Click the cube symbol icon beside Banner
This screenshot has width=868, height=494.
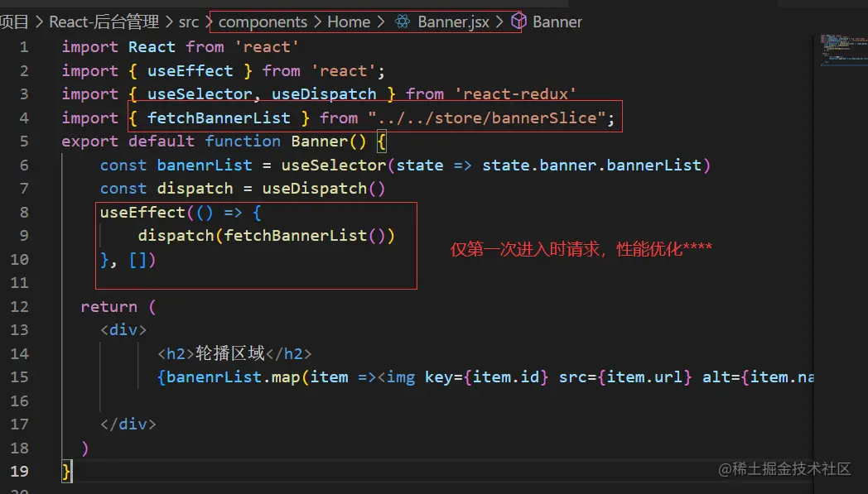(x=518, y=21)
